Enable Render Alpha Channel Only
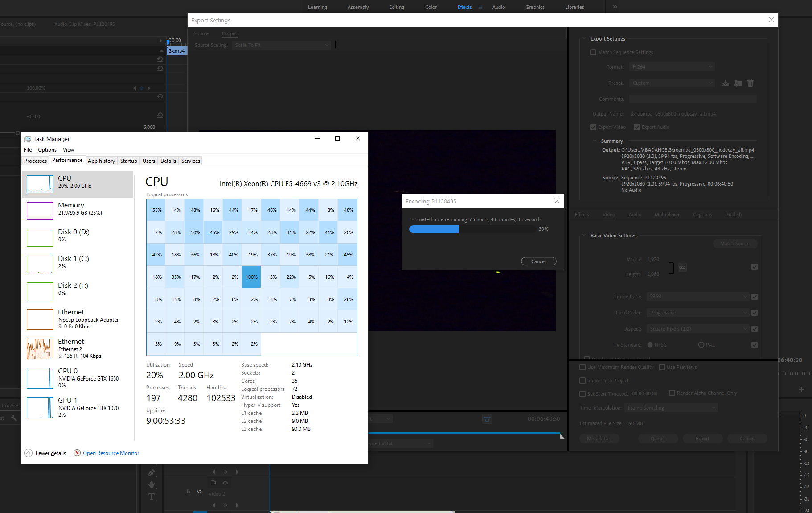 pos(672,393)
